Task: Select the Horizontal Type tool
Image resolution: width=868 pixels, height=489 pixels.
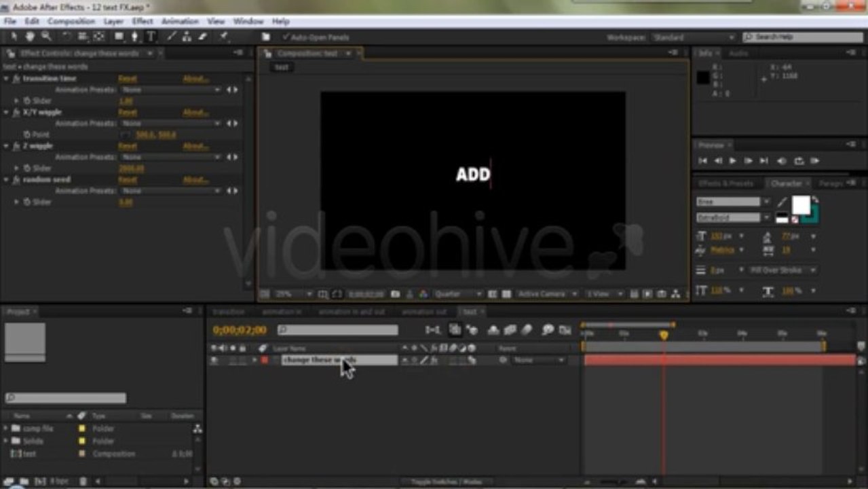Action: coord(151,37)
